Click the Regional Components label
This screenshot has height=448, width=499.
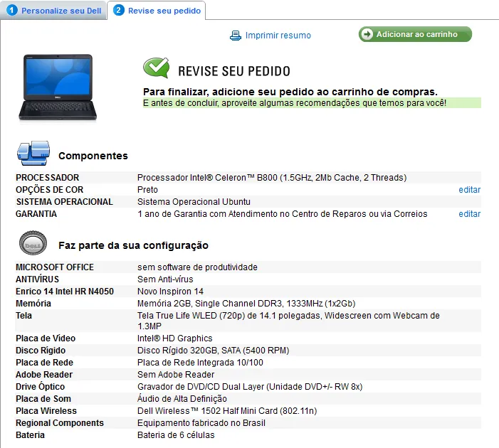pyautogui.click(x=60, y=423)
